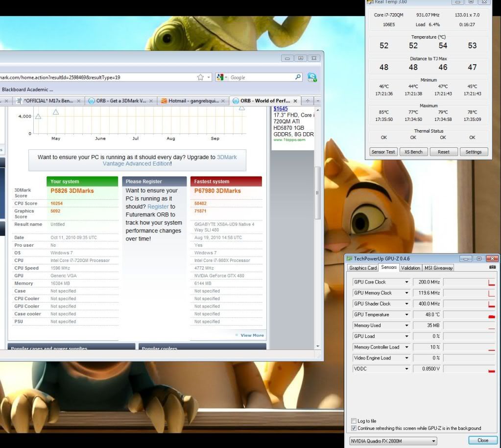Switch to the "*OFFICIAL* M17x Ben..." browser tab
This screenshot has height=448, width=501.
48,101
